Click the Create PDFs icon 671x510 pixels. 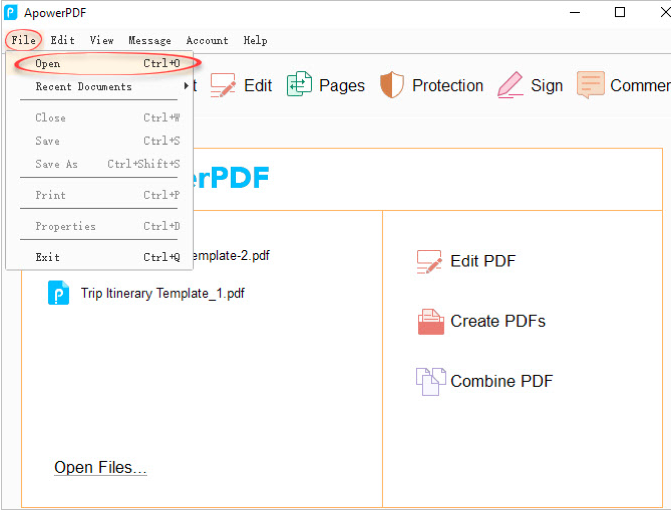click(431, 321)
